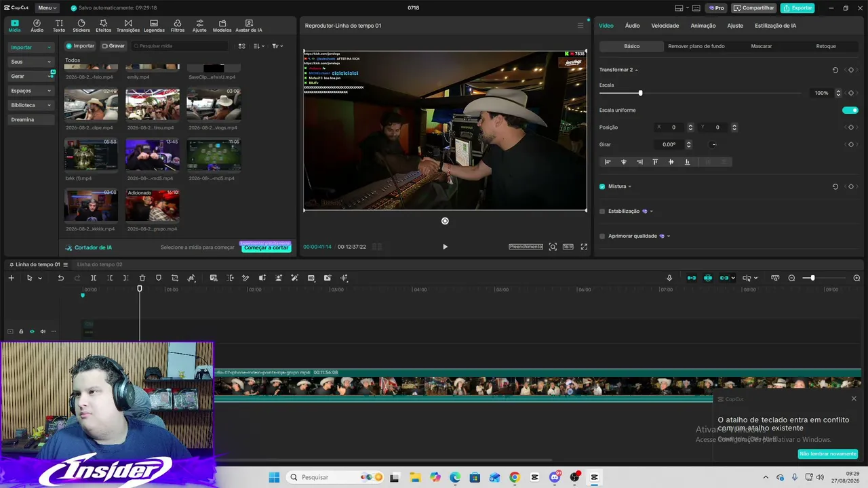Viewport: 868px width, 488px height.
Task: Toggle auto snapping in timeline
Action: 708,278
